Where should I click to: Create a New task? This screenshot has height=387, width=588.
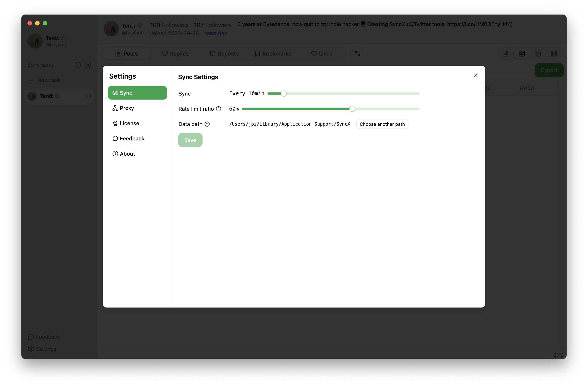(45, 80)
